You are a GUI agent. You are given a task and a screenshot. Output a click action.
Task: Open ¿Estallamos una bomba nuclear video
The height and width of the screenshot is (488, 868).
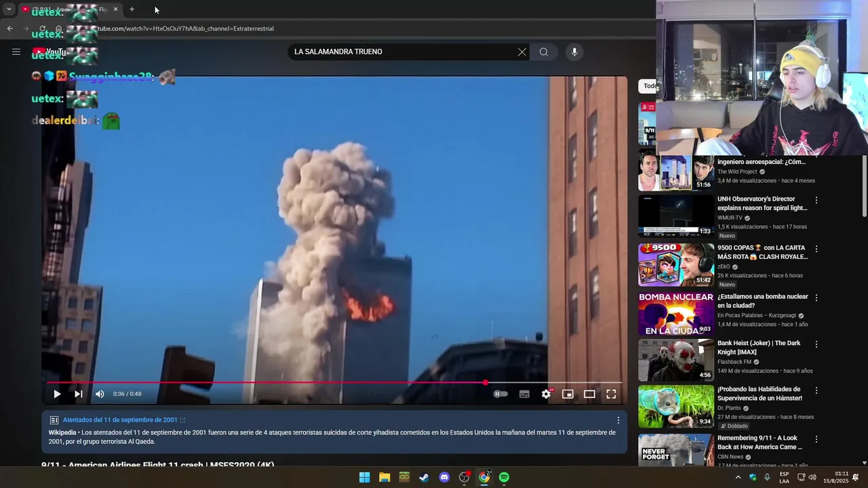[762, 301]
